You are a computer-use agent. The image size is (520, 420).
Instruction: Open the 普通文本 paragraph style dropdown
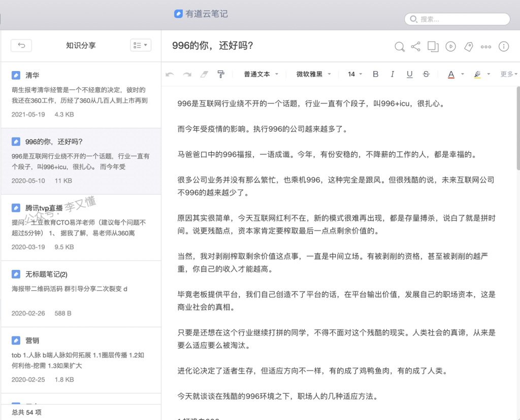click(x=261, y=74)
